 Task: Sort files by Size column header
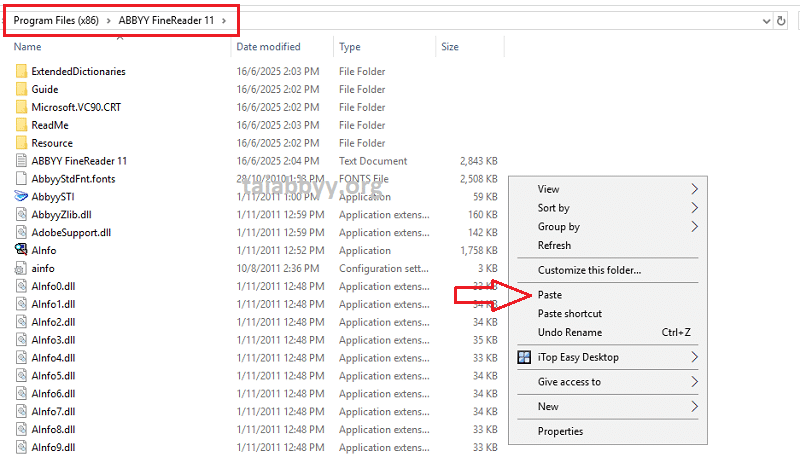coord(450,47)
